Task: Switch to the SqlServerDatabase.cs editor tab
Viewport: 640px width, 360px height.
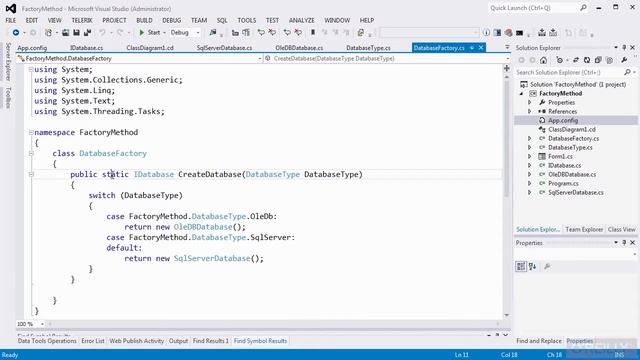Action: pyautogui.click(x=224, y=48)
